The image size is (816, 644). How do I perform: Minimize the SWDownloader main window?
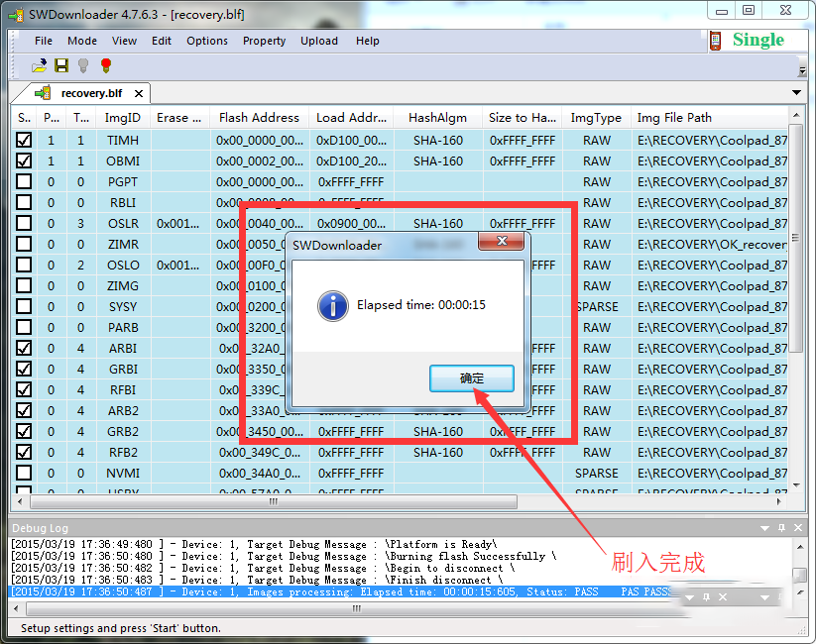pos(721,12)
